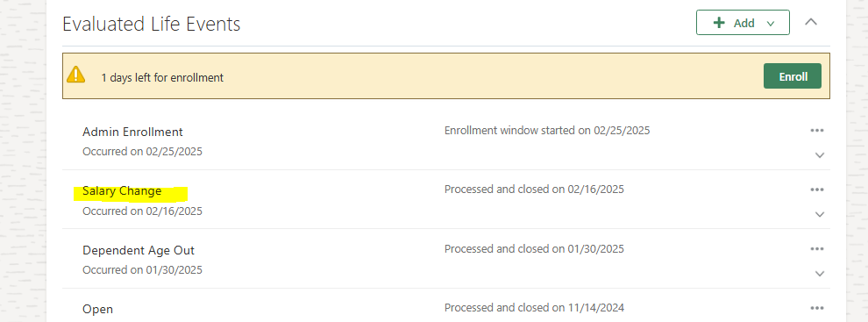Select the Dependent Age Out title
The height and width of the screenshot is (322, 868).
[x=139, y=251]
